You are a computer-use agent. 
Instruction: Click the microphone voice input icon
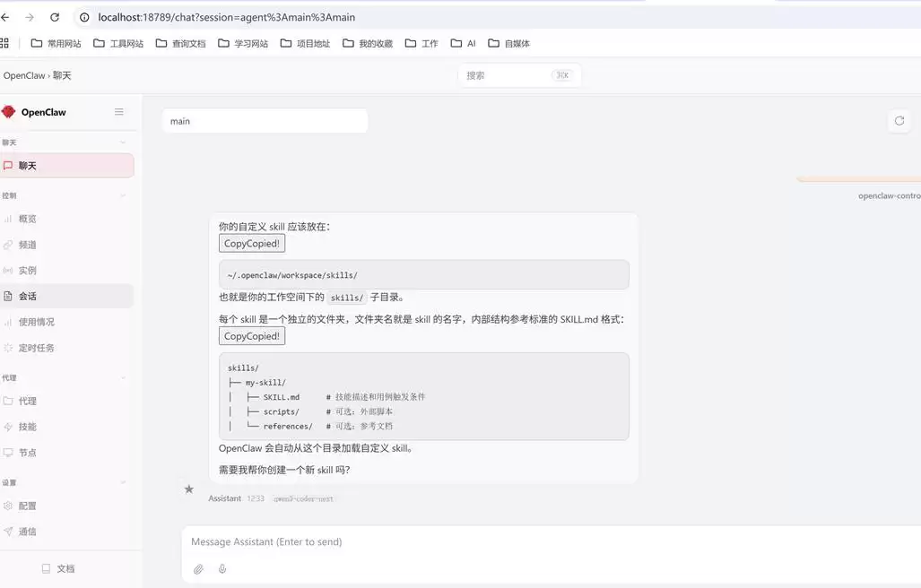tap(222, 569)
